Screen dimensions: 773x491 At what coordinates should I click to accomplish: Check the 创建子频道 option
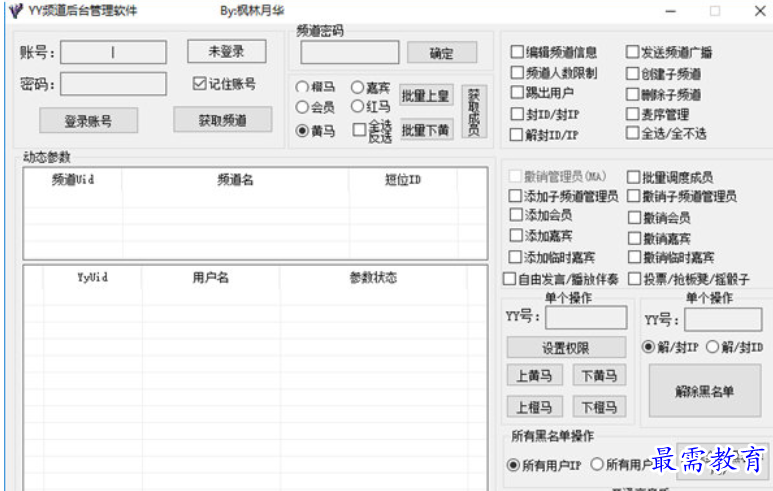[x=632, y=73]
